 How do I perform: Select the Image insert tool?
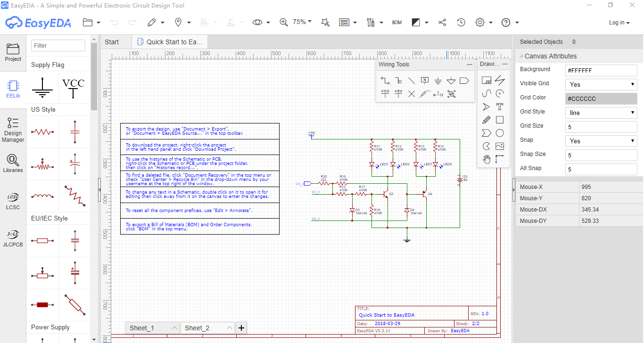point(500,146)
